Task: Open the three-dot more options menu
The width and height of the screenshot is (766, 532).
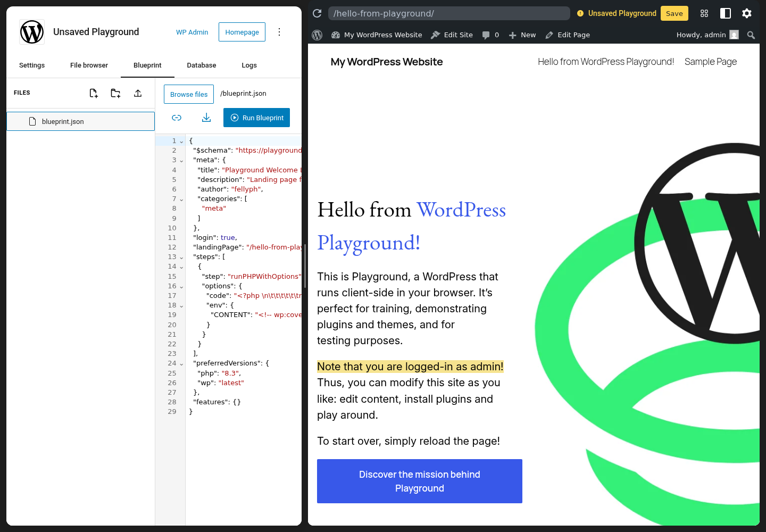Action: (x=279, y=32)
